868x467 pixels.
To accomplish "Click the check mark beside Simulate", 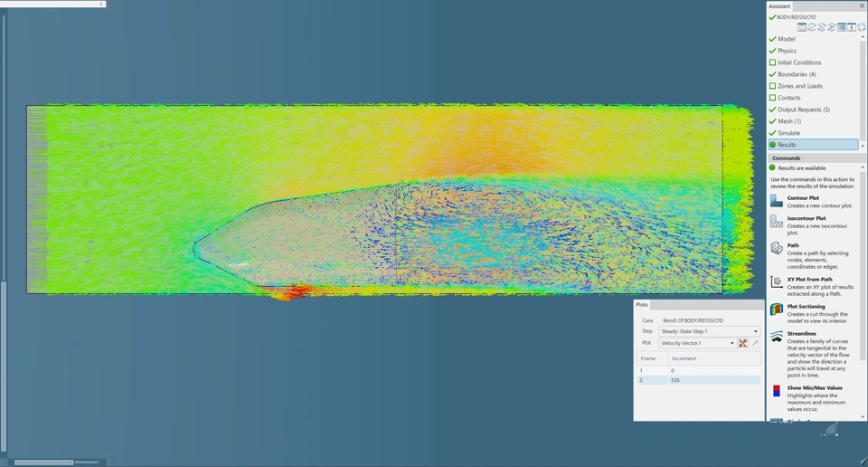I will (x=772, y=133).
